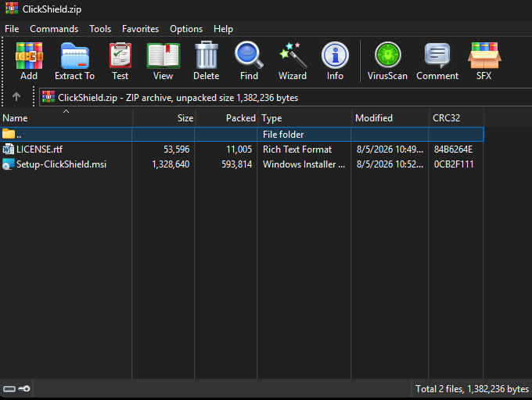532x400 pixels.
Task: Click the WinRAR icon in address bar
Action: pyautogui.click(x=49, y=97)
